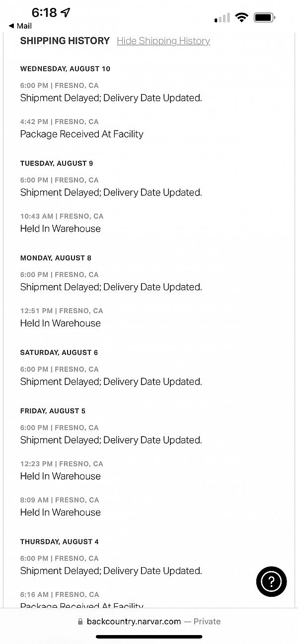298x644 pixels.
Task: Select Thursday, August 4 date header
Action: (59, 542)
